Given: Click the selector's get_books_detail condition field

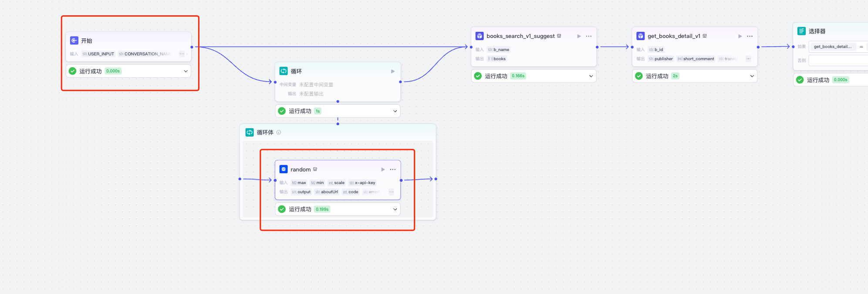Looking at the screenshot, I should 832,47.
